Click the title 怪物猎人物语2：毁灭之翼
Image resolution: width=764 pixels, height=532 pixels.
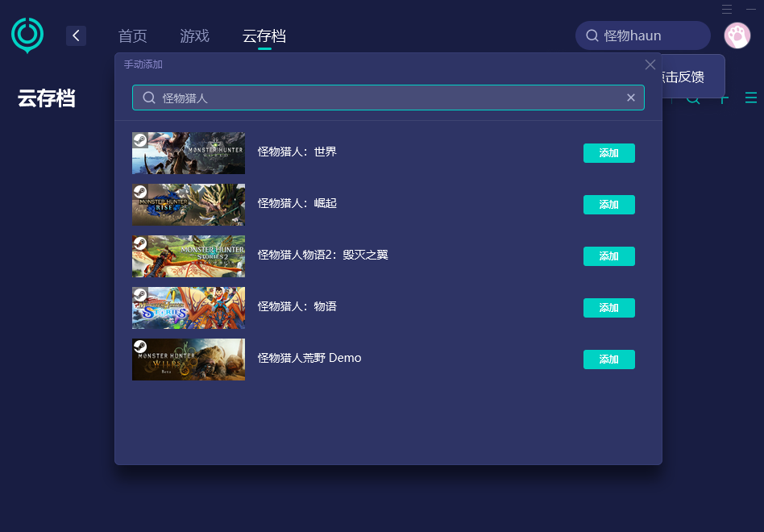(x=322, y=255)
